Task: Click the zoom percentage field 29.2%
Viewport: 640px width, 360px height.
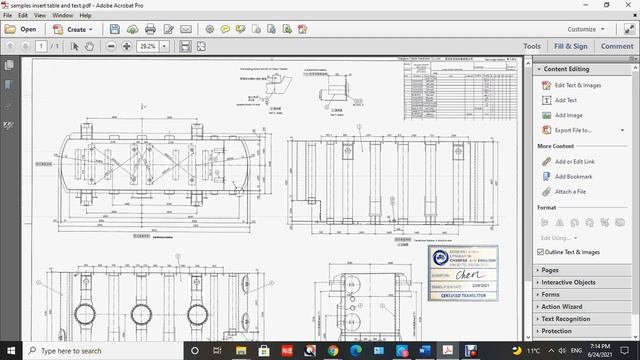Action: [x=147, y=46]
